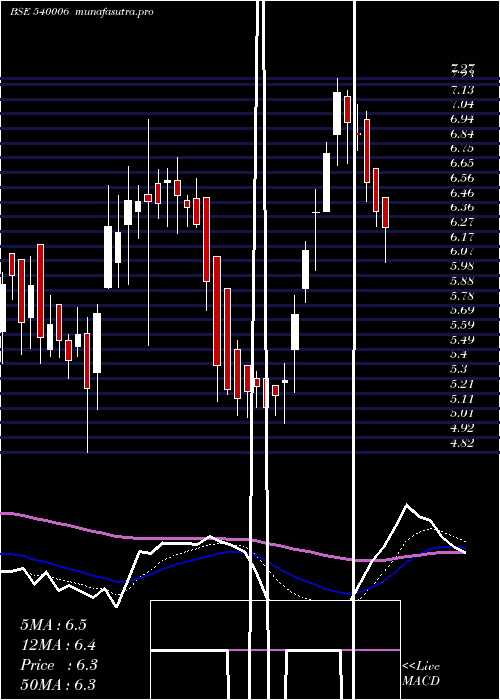Screen dimensions: 500x700
Task: Select the 5.11 price axis label
Action: [462, 399]
